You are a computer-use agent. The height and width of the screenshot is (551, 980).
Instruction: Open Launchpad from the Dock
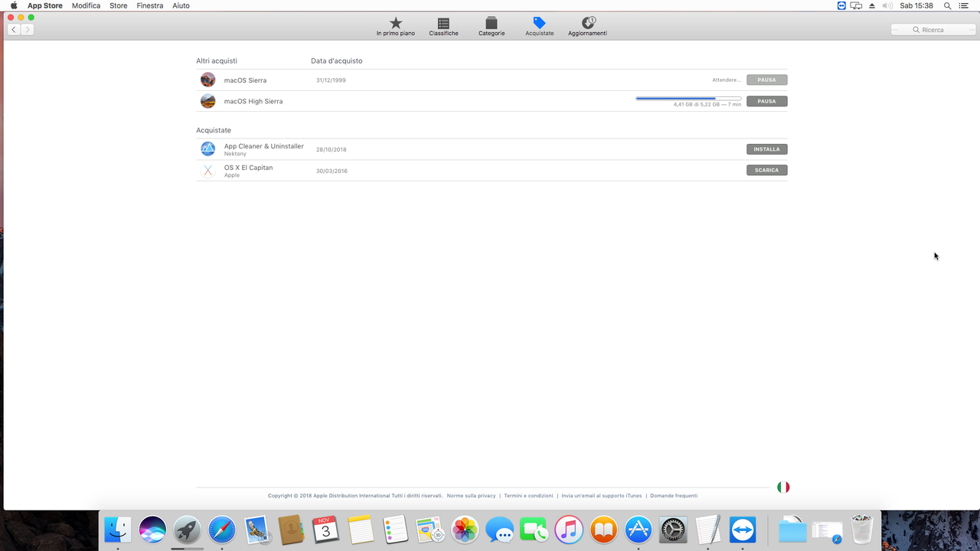(187, 530)
